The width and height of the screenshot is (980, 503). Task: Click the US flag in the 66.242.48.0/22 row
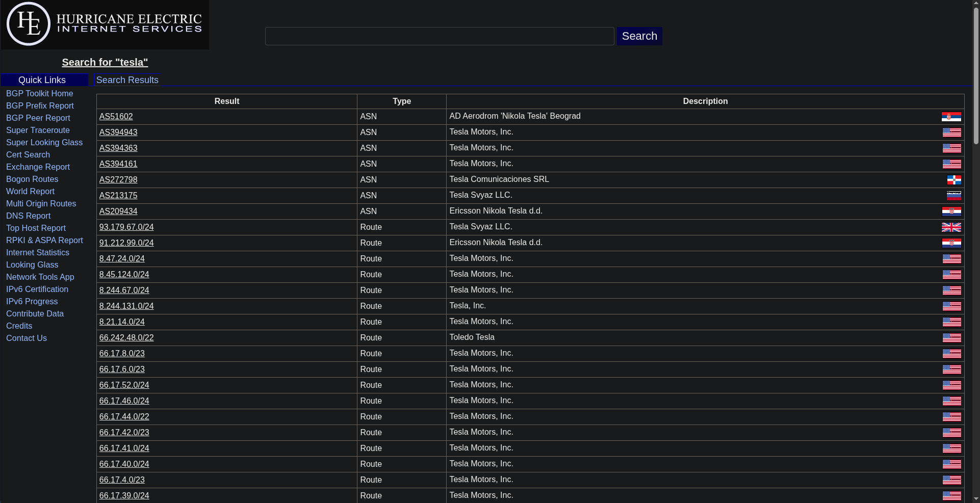tap(952, 338)
